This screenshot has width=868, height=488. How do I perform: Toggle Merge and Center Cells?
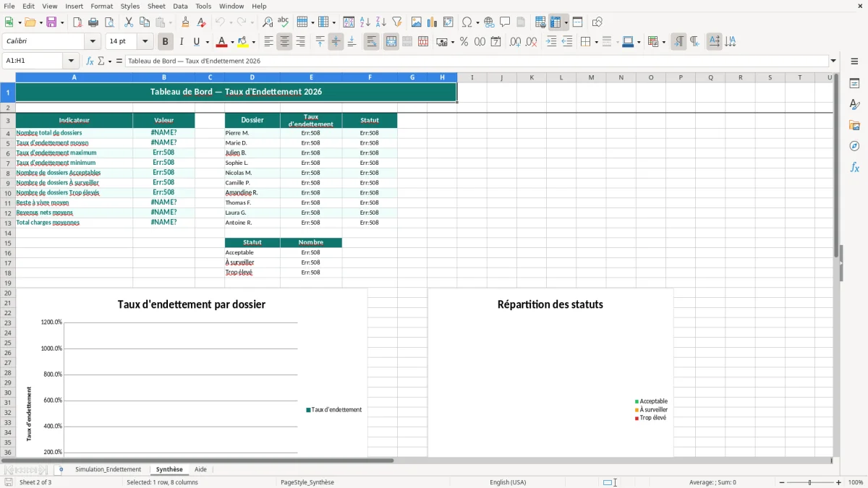pyautogui.click(x=391, y=42)
